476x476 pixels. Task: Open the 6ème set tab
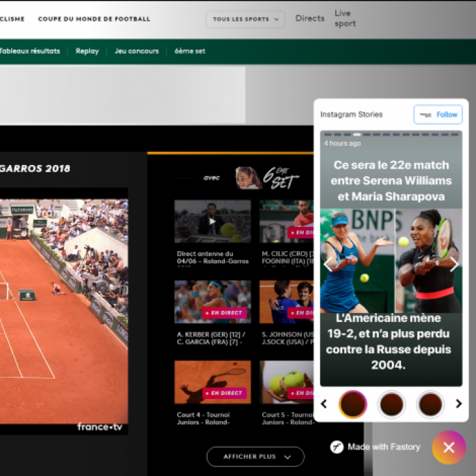point(190,51)
